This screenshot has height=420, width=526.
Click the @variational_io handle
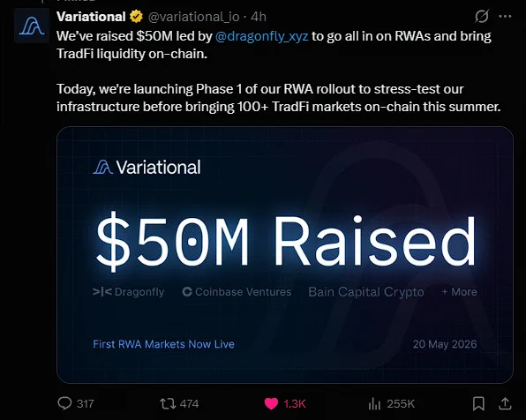tap(194, 17)
